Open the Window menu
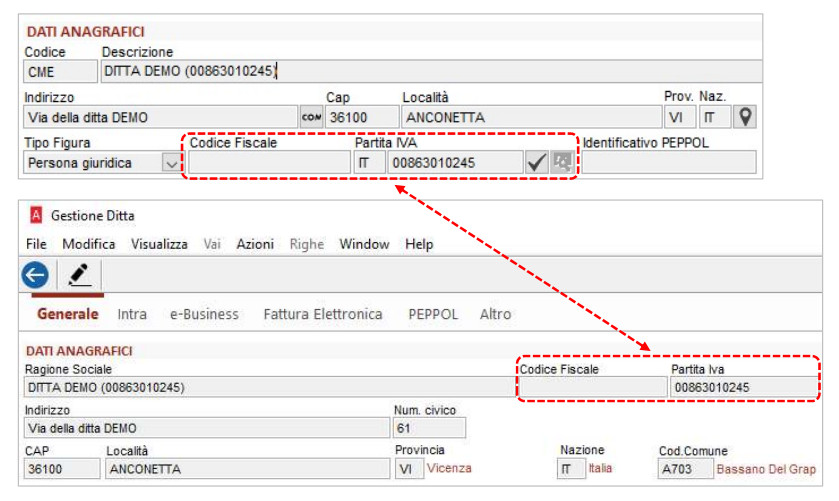Screen dimensions: 839x501 pyautogui.click(x=364, y=244)
